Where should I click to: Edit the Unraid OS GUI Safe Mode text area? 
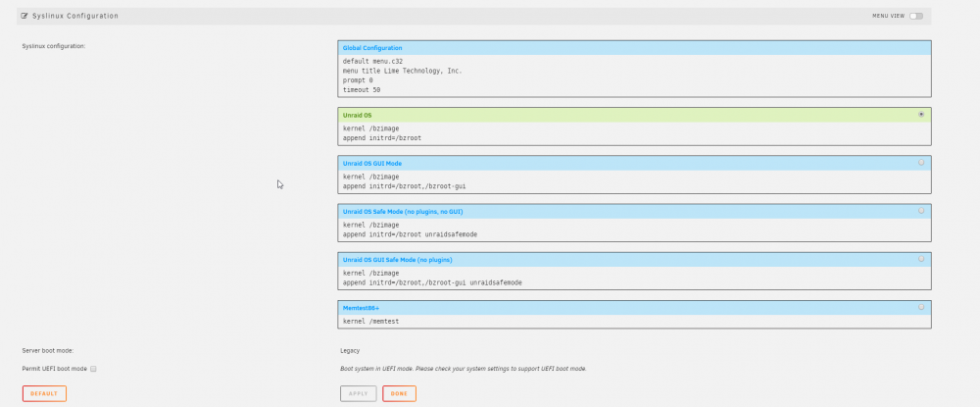click(x=634, y=278)
